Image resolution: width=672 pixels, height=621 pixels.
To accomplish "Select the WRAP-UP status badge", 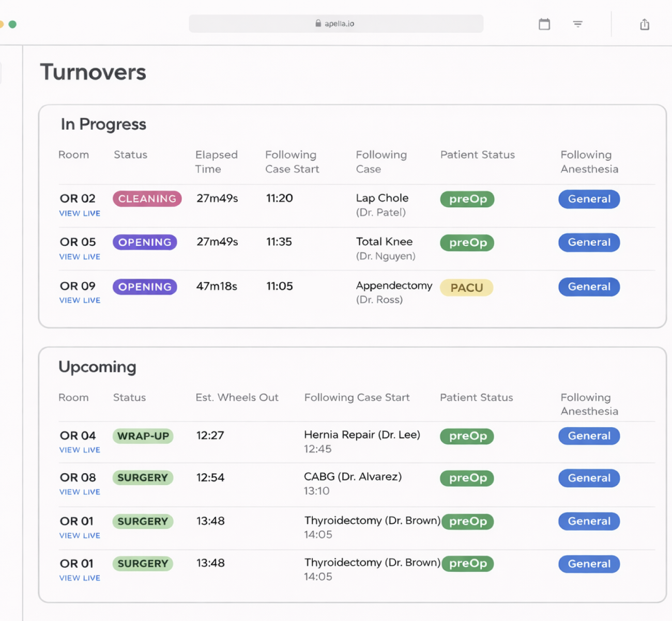I will coord(143,436).
